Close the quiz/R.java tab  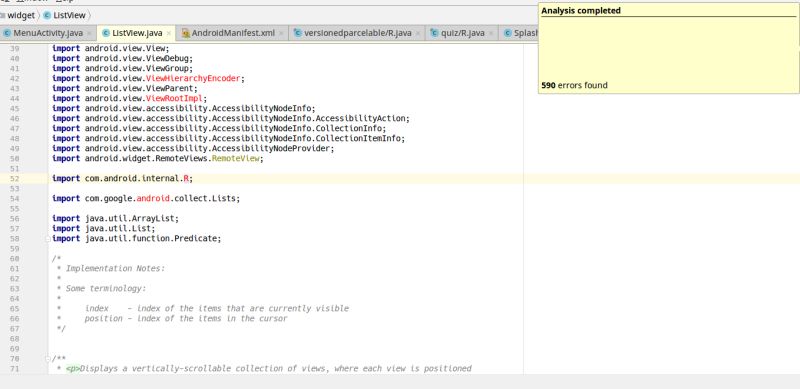[491, 33]
